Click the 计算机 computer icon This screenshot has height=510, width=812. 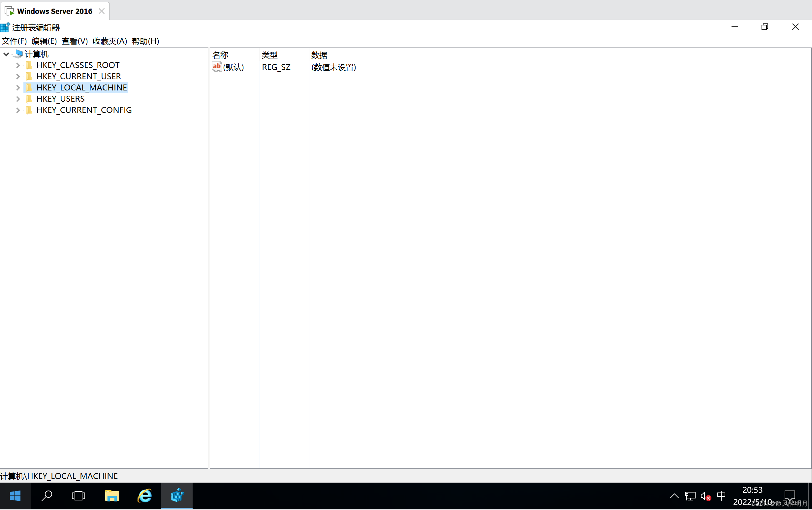(18, 53)
